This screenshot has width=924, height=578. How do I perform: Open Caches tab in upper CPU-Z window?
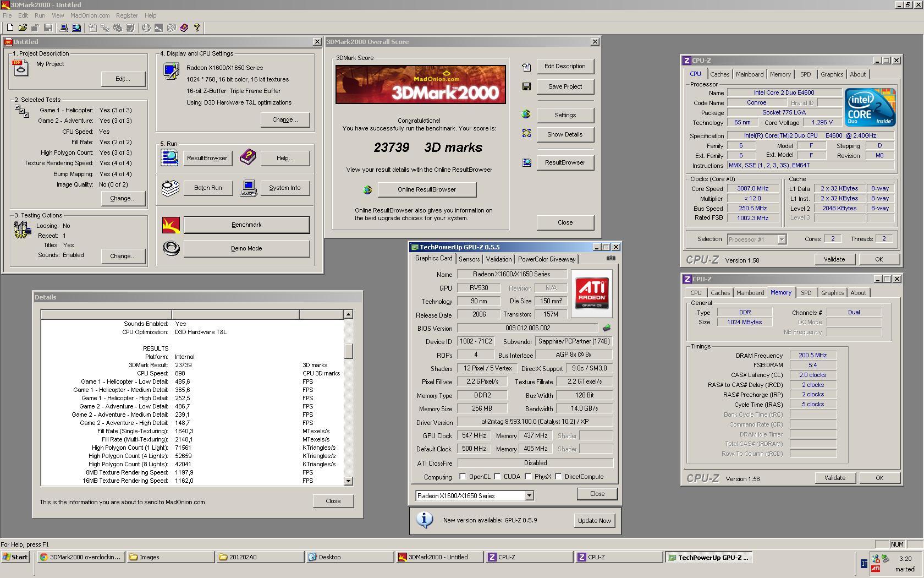719,74
